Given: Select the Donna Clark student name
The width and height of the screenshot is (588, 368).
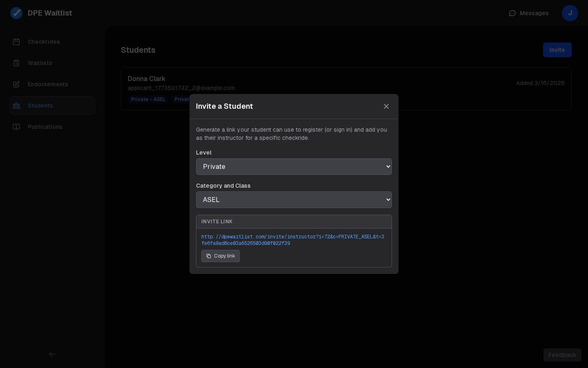Looking at the screenshot, I should click(x=147, y=79).
